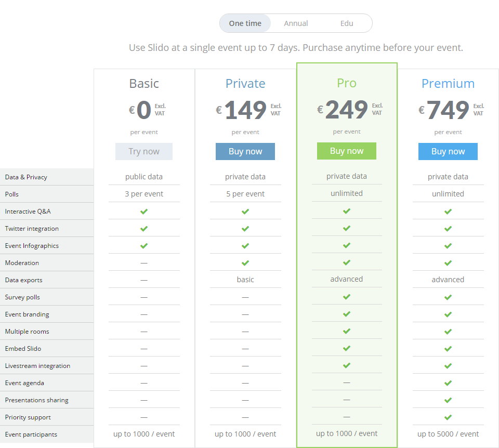Click Interactive Q&A checkmark in Basic column
Image resolution: width=499 pixels, height=448 pixels.
[x=144, y=212]
